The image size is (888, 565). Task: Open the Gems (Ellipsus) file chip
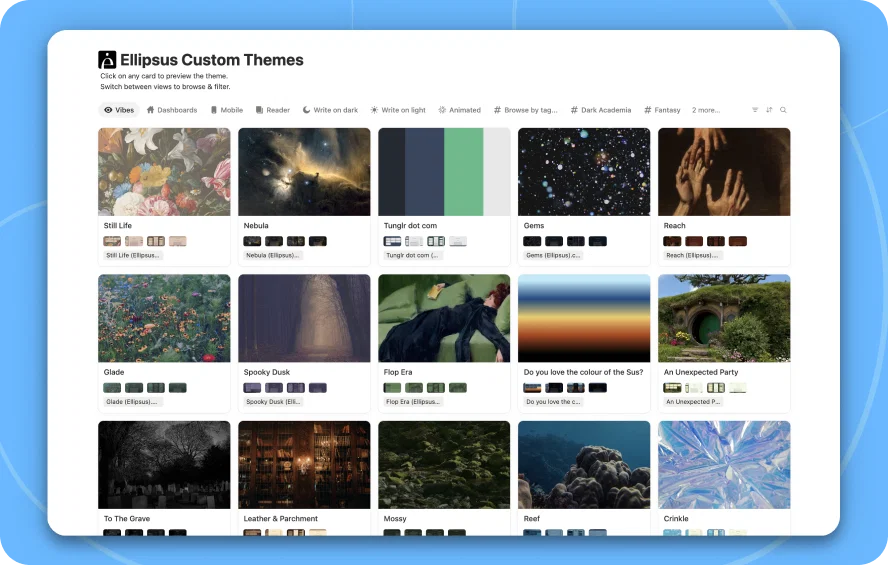553,255
